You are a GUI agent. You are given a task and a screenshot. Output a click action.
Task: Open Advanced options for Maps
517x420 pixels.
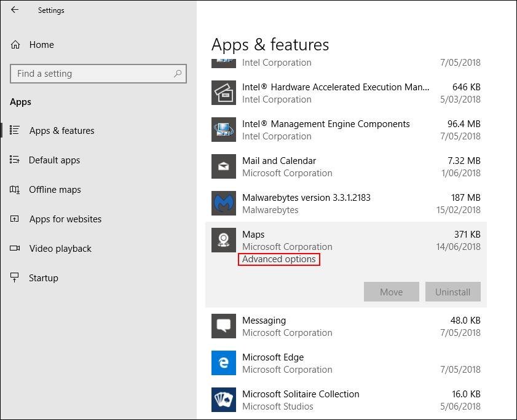coord(279,259)
